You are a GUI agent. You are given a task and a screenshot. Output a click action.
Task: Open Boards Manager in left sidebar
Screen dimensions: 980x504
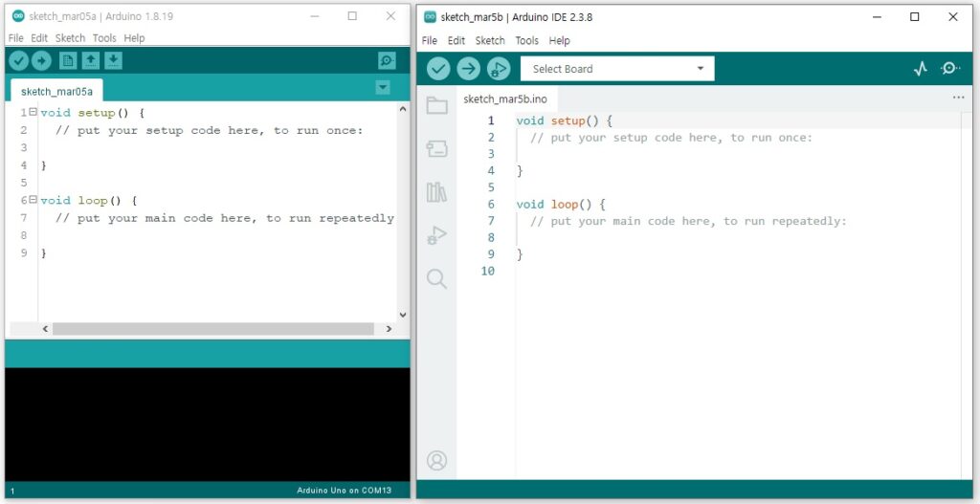point(437,148)
